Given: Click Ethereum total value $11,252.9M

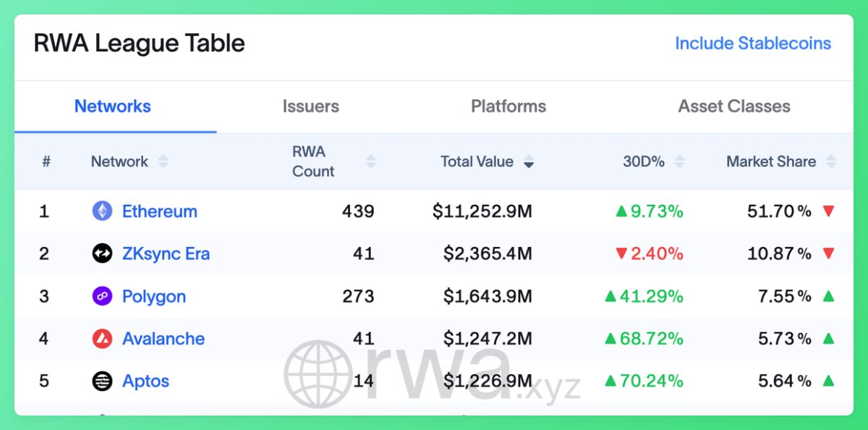Looking at the screenshot, I should pos(482,211).
